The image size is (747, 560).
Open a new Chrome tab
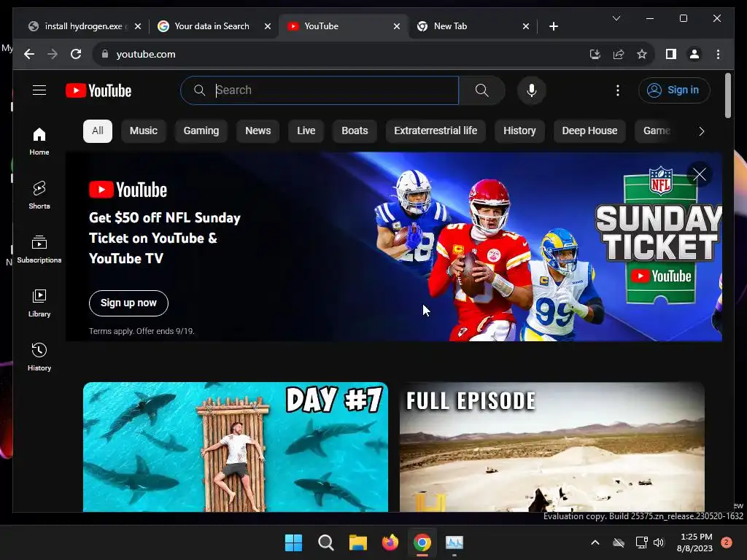[x=553, y=27]
